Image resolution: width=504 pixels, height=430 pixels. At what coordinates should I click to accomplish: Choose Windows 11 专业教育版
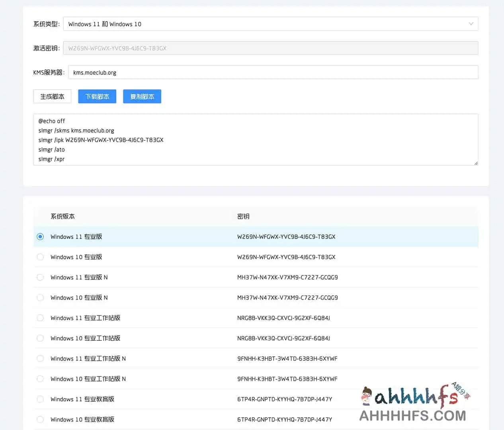pyautogui.click(x=40, y=399)
